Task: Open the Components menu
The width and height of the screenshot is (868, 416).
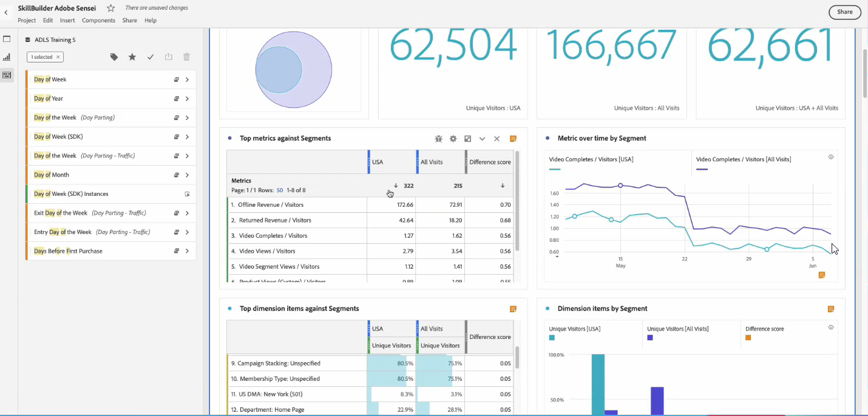Action: (x=98, y=20)
